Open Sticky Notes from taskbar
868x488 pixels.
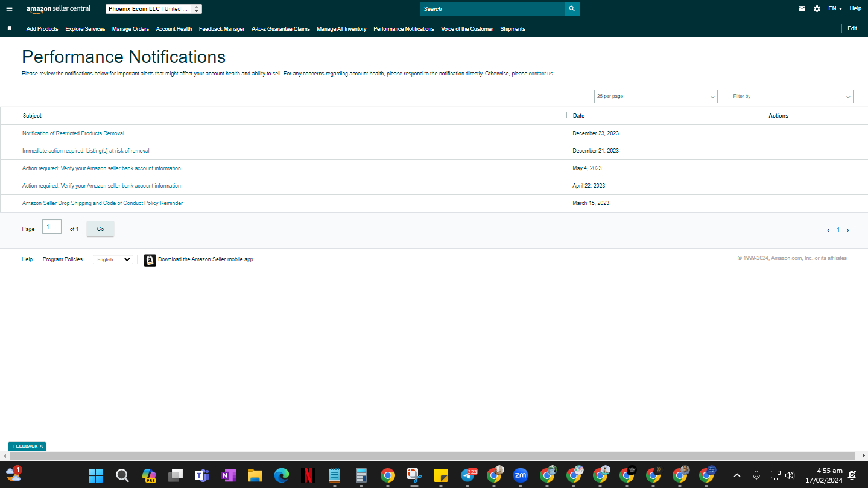point(441,475)
